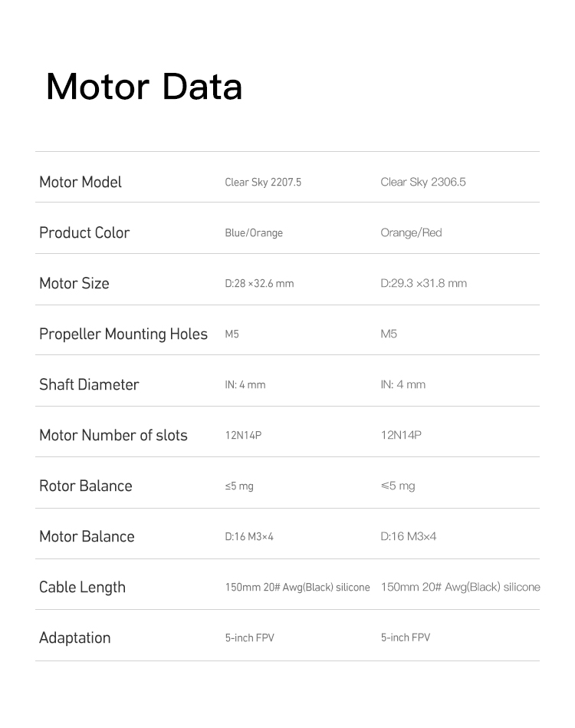Select the Shaft Diameter label
Image resolution: width=575 pixels, height=728 pixels.
89,384
